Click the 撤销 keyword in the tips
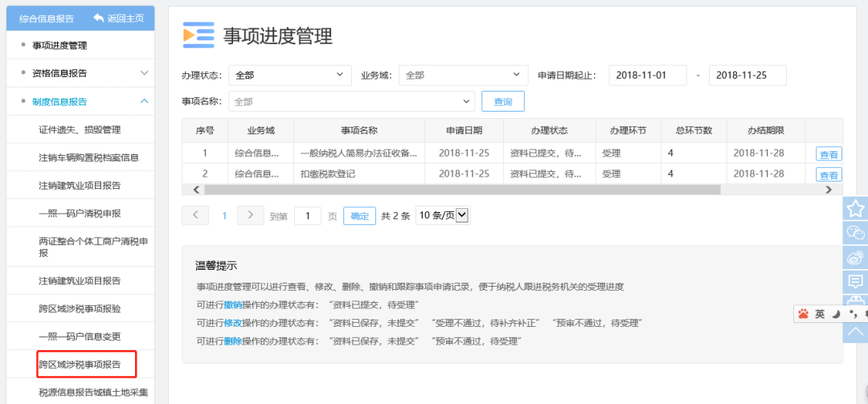This screenshot has height=404, width=868. pos(232,305)
